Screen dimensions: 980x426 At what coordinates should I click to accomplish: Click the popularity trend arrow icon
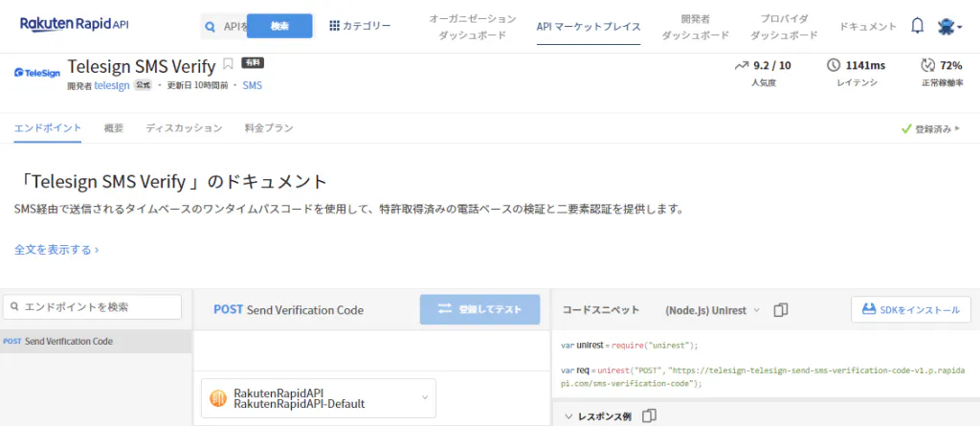742,65
